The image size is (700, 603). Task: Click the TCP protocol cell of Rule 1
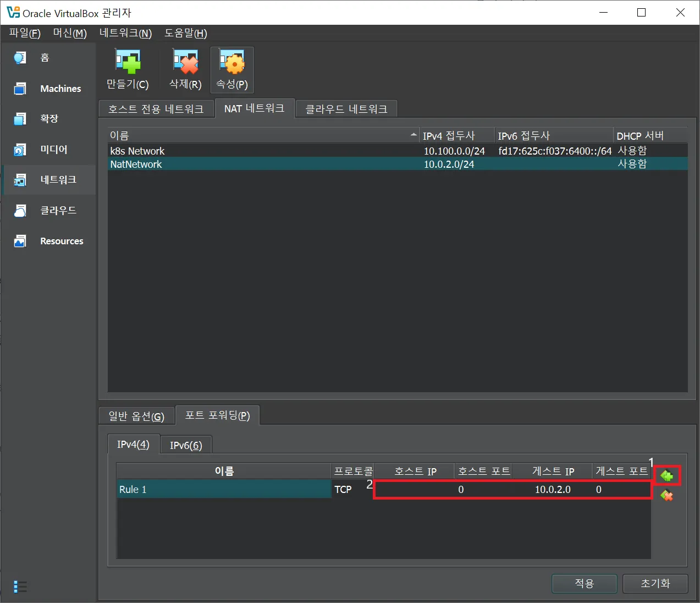pos(352,489)
